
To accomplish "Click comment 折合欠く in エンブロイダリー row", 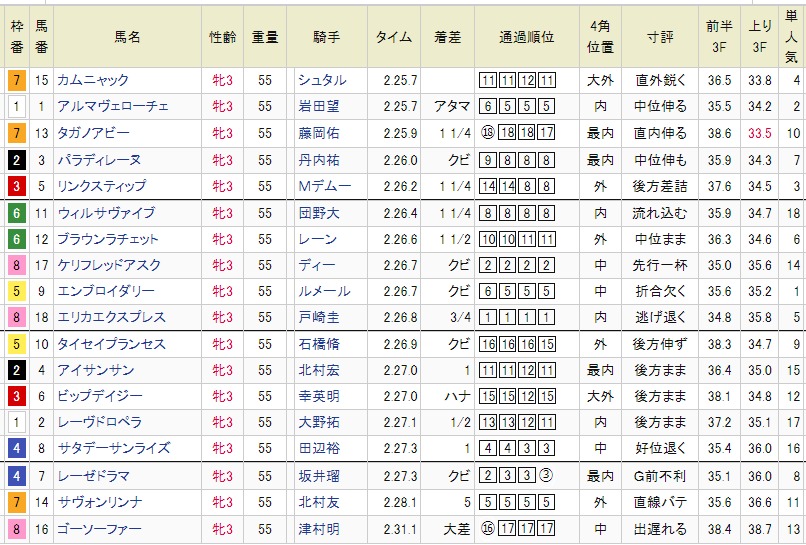I will click(661, 291).
